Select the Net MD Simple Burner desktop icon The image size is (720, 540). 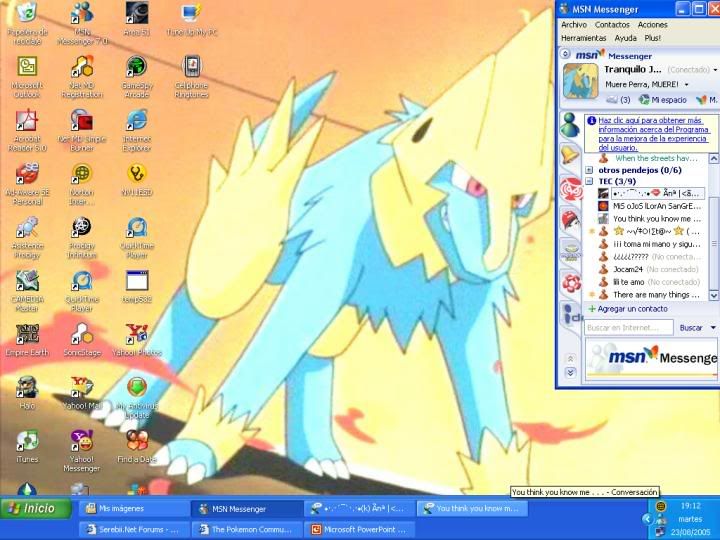pyautogui.click(x=82, y=131)
